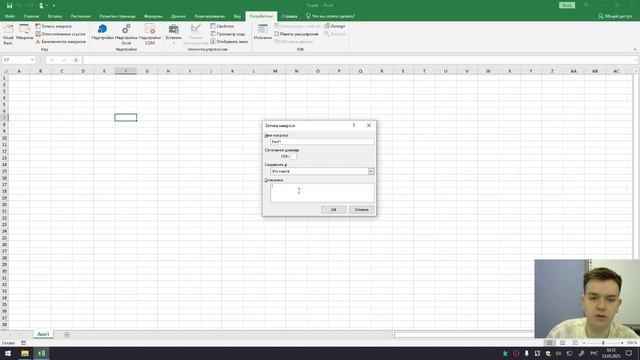Add a new sheet with plus icon
Image resolution: width=640 pixels, height=360 pixels.
click(67, 335)
